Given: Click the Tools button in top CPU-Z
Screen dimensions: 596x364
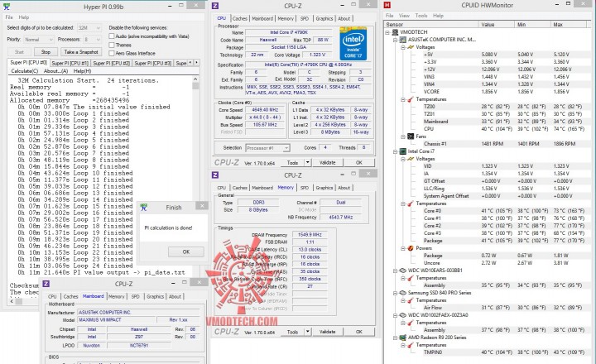Looking at the screenshot, I should click(x=292, y=163).
